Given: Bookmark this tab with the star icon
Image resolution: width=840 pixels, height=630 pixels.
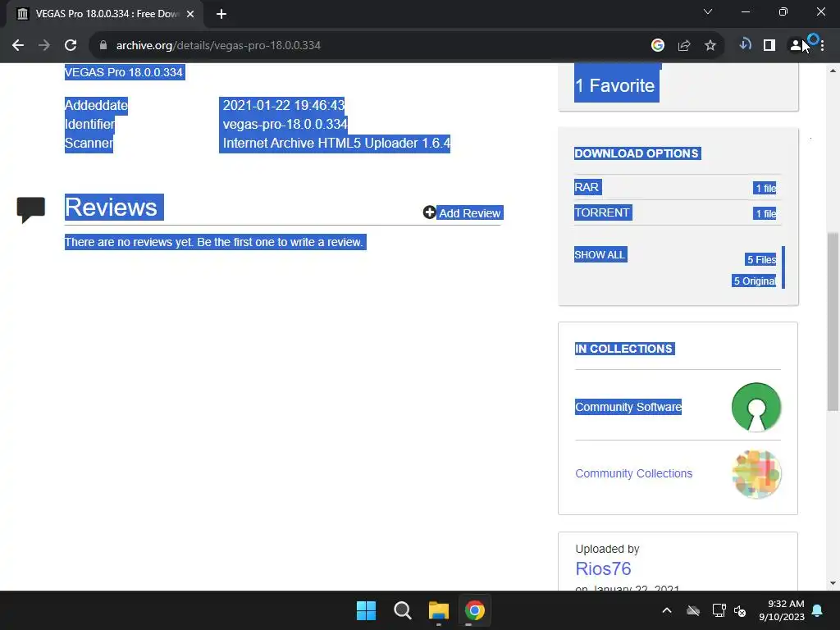Looking at the screenshot, I should 710,46.
